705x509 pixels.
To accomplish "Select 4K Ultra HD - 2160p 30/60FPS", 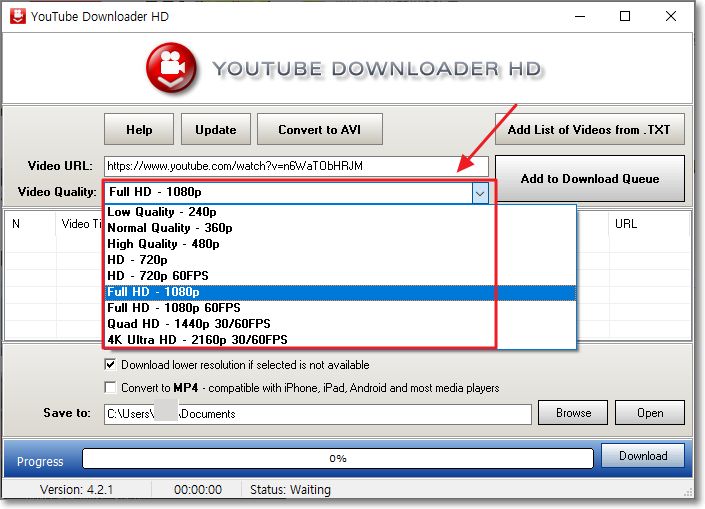I will coord(340,340).
